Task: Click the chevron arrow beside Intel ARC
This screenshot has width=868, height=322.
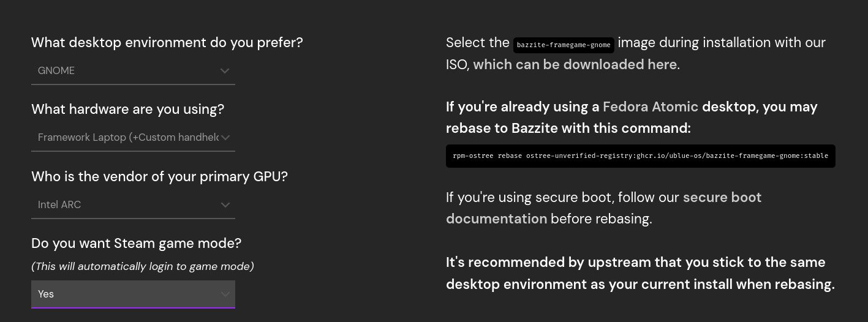Action: coord(225,205)
